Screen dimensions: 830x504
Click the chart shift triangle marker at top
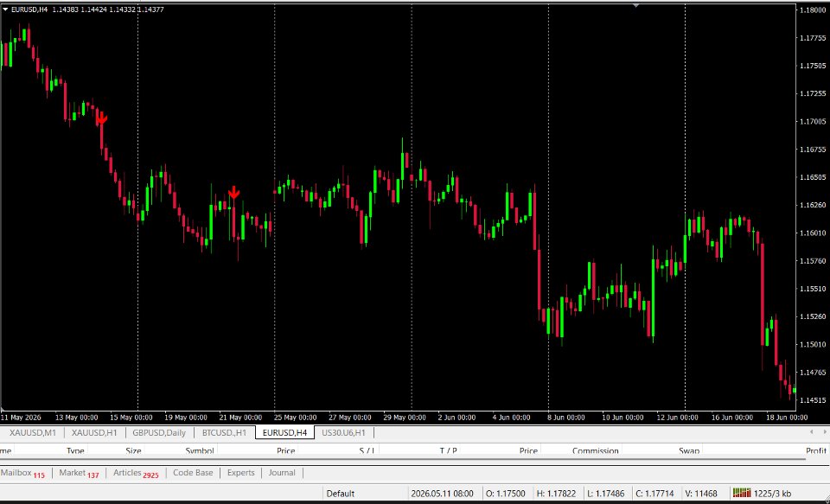[636, 5]
